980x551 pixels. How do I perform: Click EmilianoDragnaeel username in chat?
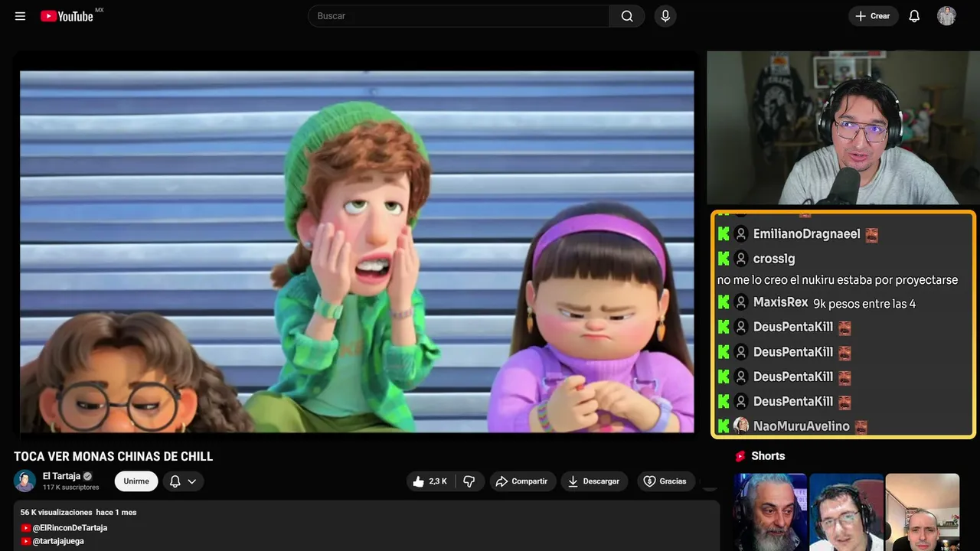pyautogui.click(x=806, y=234)
